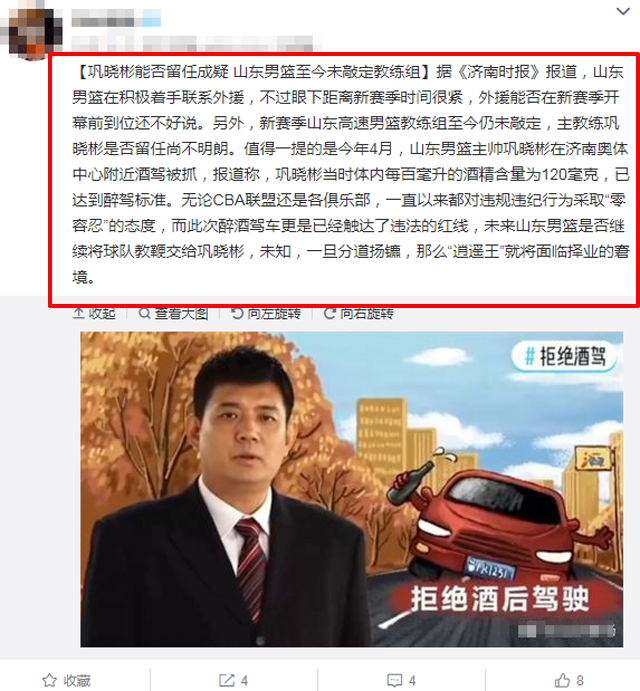Image resolution: width=640 pixels, height=691 pixels.
Task: Like the post with the thumbs-up icon
Action: click(x=562, y=680)
